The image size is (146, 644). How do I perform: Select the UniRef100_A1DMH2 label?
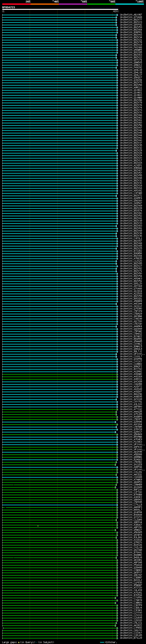tap(131, 371)
